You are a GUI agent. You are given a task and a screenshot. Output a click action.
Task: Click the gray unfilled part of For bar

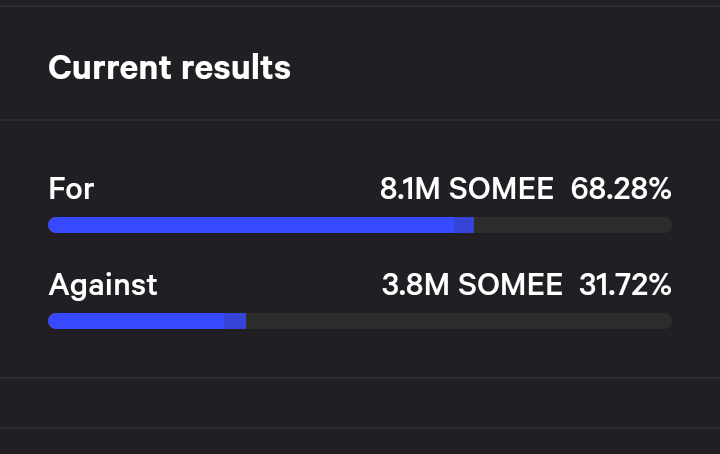click(573, 225)
